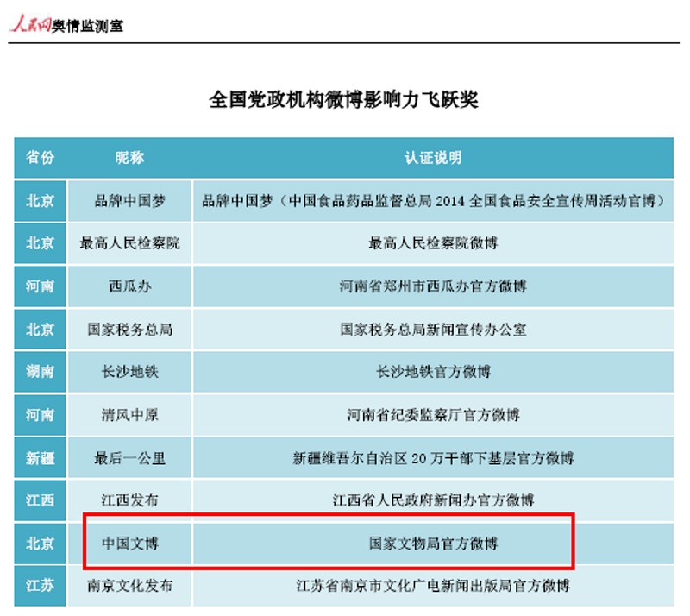This screenshot has height=616, width=690.
Task: Click the 最高人民检察院微博 description cell
Action: [x=434, y=243]
